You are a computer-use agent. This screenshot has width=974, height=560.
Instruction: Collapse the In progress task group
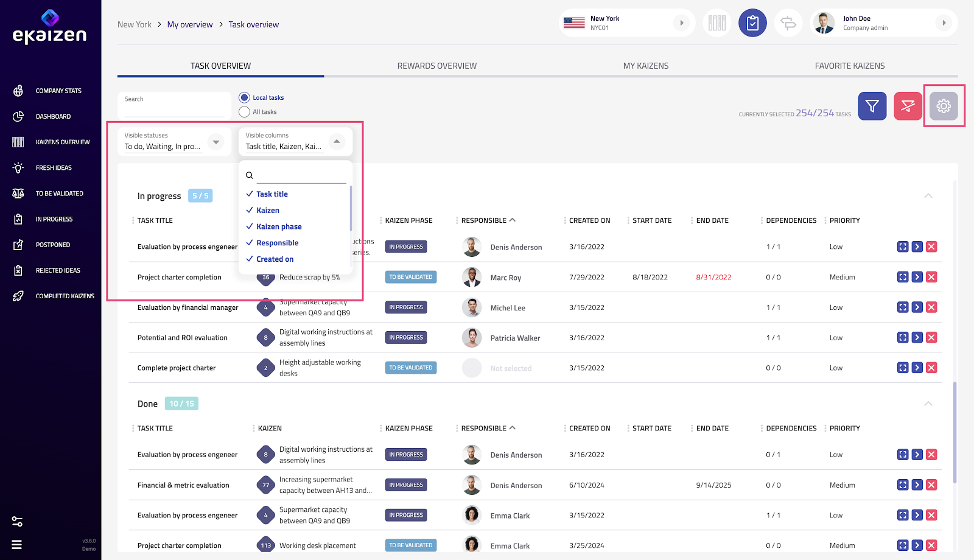pos(928,196)
